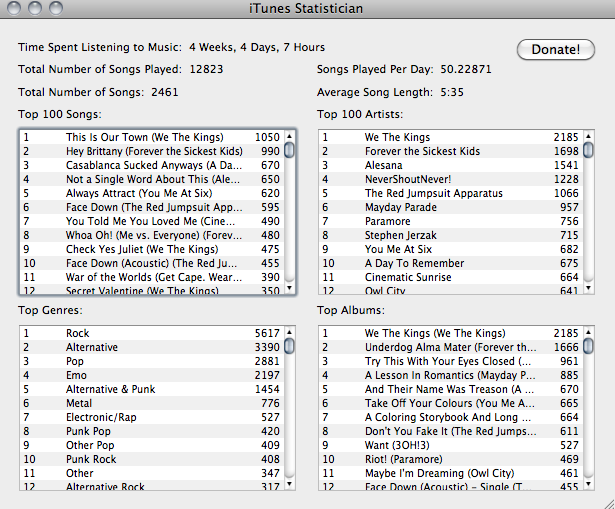
Task: Click the Top Artists scrollbar thumb
Action: click(x=588, y=150)
